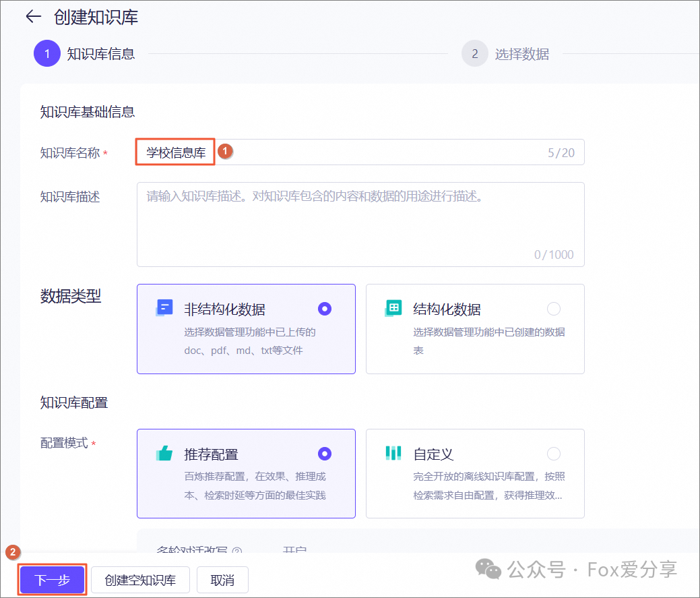
Task: Click the 知识库名称 field label
Action: pyautogui.click(x=70, y=153)
